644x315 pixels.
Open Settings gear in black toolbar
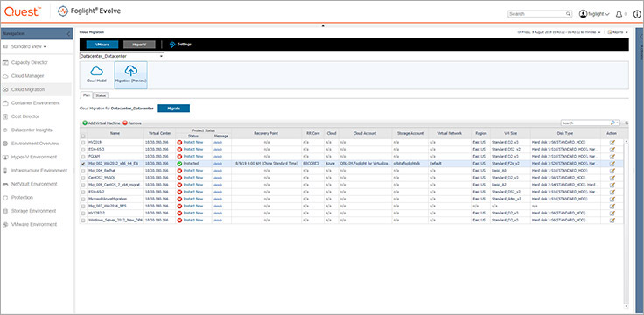point(172,44)
